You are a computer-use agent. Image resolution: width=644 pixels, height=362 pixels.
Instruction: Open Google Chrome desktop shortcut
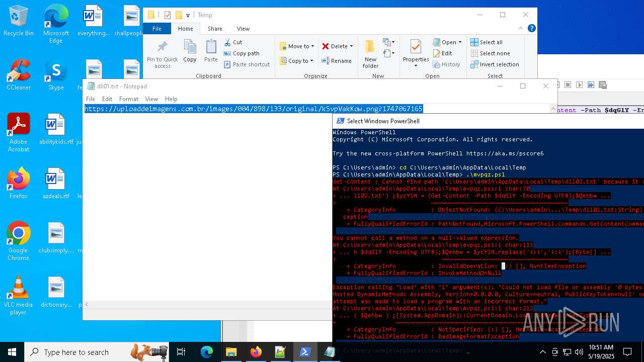point(19,241)
